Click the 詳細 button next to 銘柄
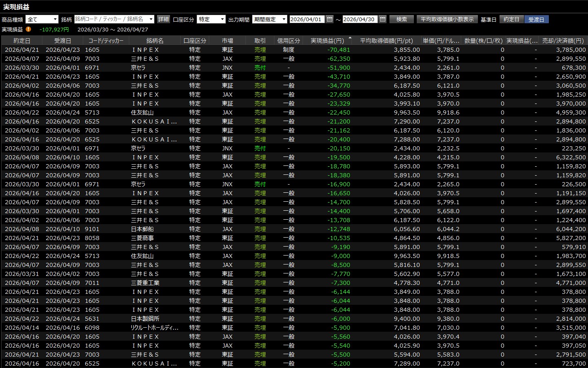This screenshot has width=588, height=368. click(x=163, y=19)
